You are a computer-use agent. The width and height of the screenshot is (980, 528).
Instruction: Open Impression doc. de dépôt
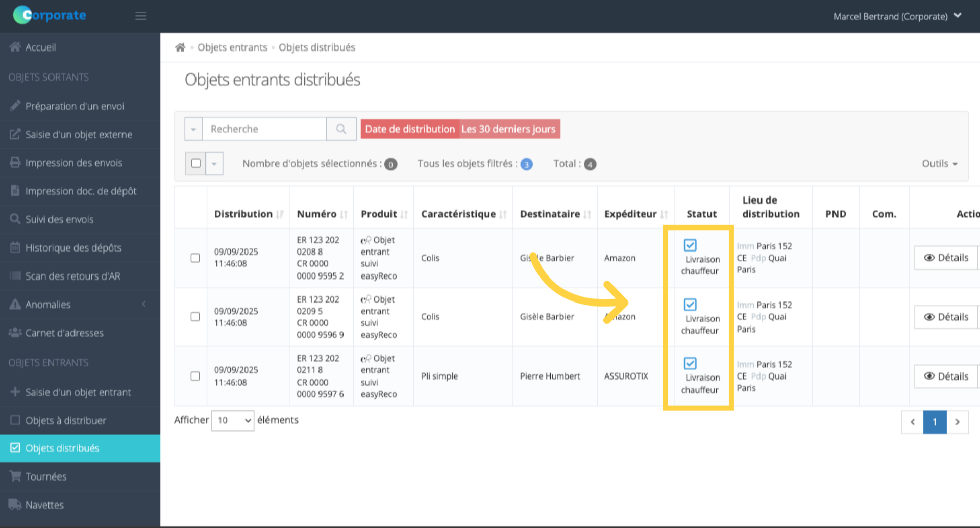[x=80, y=191]
